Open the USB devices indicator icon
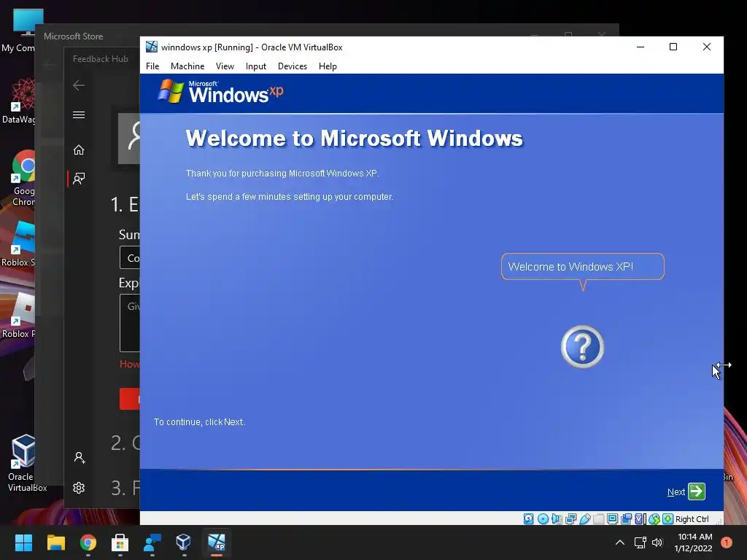747x560 pixels. coord(585,519)
